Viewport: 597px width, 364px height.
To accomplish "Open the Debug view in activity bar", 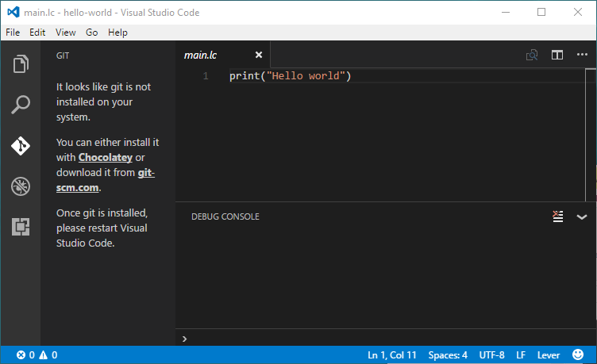I will click(x=21, y=186).
